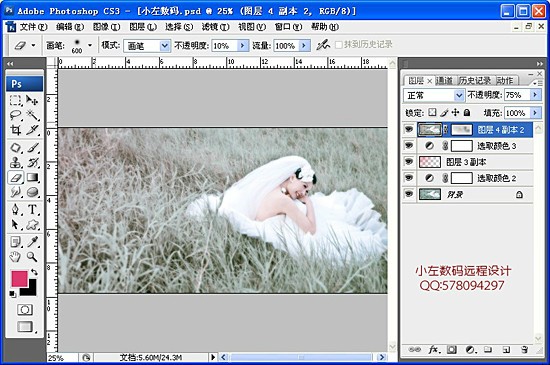Open the layer opacity slider arrow
Viewport: 550px width, 365px height.
pos(535,95)
